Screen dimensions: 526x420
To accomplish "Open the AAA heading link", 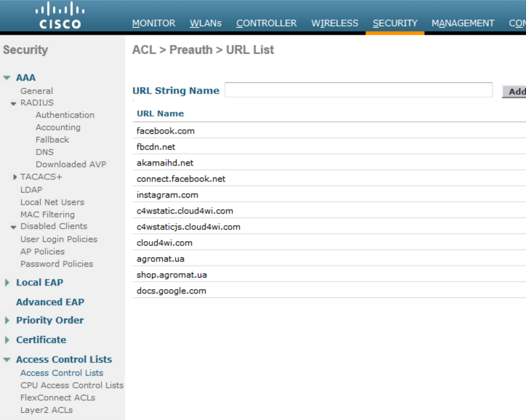I will click(26, 77).
